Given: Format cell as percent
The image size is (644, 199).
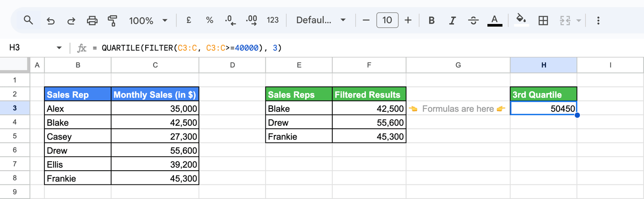Looking at the screenshot, I should 209,20.
